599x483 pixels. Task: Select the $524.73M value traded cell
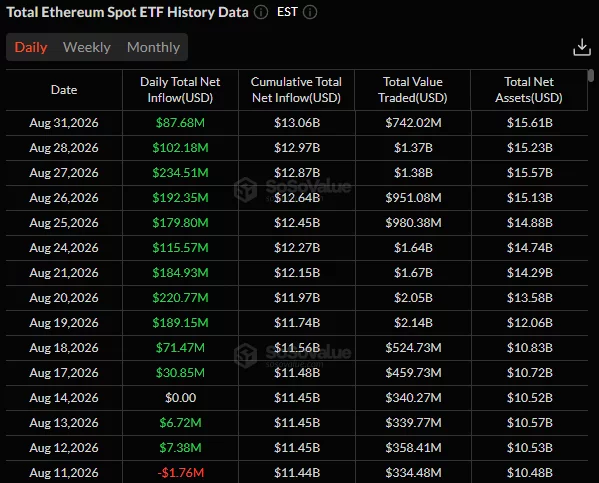point(413,348)
